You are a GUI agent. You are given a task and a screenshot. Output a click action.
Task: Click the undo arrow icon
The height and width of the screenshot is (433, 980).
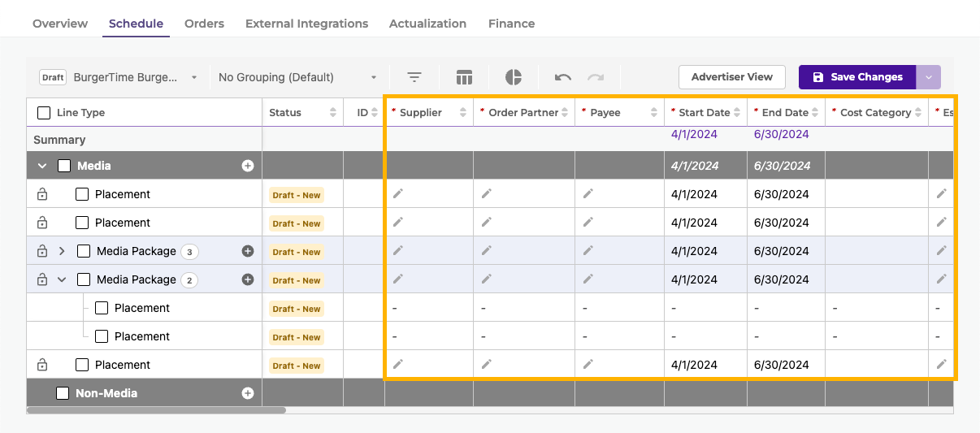tap(563, 77)
